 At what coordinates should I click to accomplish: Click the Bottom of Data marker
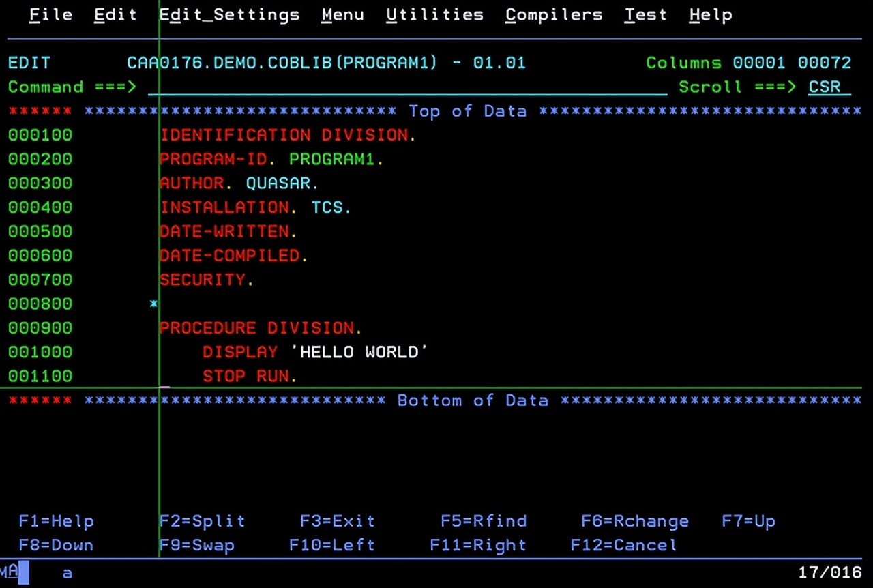473,400
